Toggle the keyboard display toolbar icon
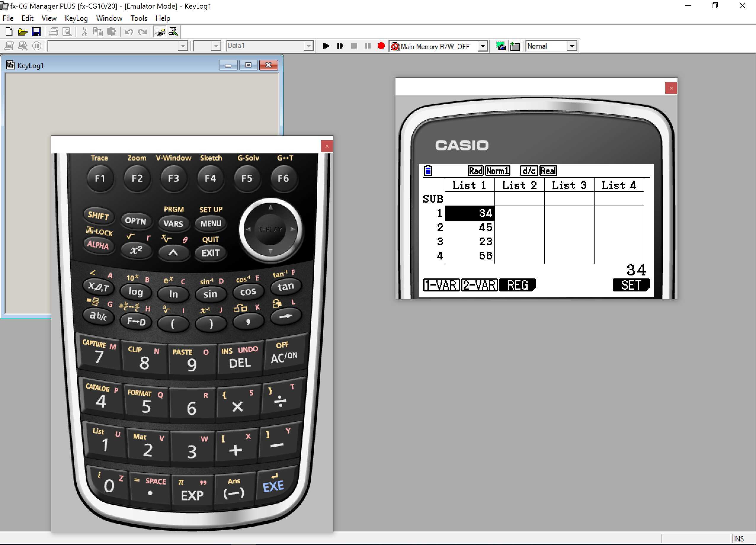This screenshot has width=756, height=545. tap(160, 32)
